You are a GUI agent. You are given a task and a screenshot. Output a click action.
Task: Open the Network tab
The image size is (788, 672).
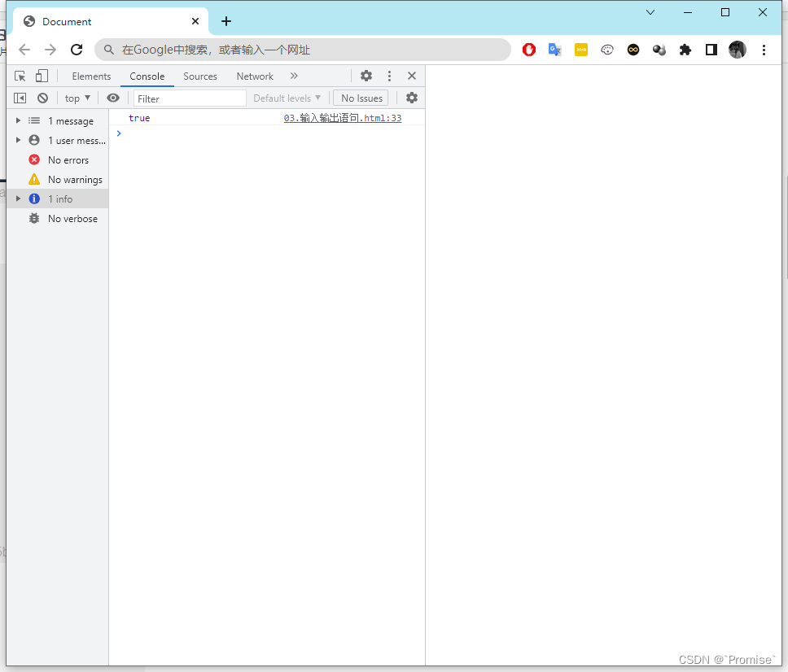coord(255,76)
